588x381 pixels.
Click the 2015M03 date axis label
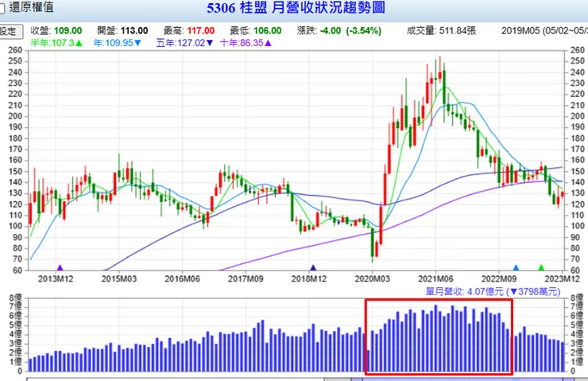tap(119, 279)
